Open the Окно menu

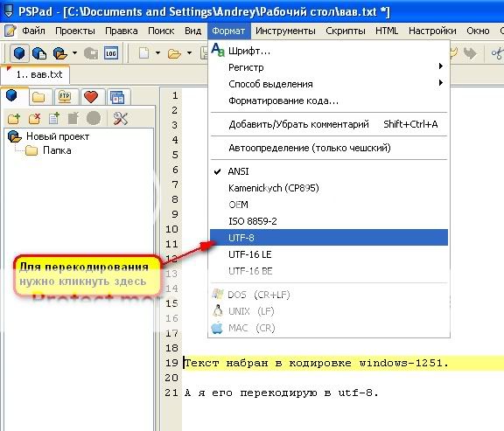(x=478, y=31)
